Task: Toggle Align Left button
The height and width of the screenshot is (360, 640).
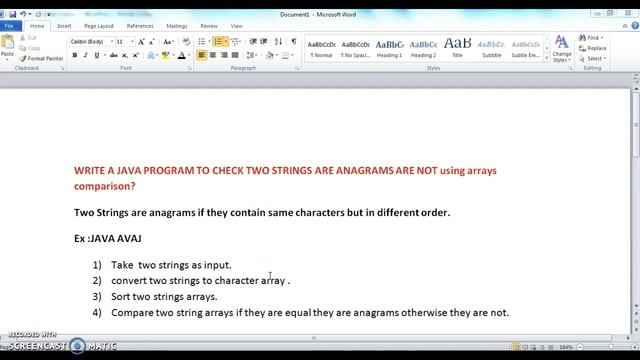Action: pos(202,55)
